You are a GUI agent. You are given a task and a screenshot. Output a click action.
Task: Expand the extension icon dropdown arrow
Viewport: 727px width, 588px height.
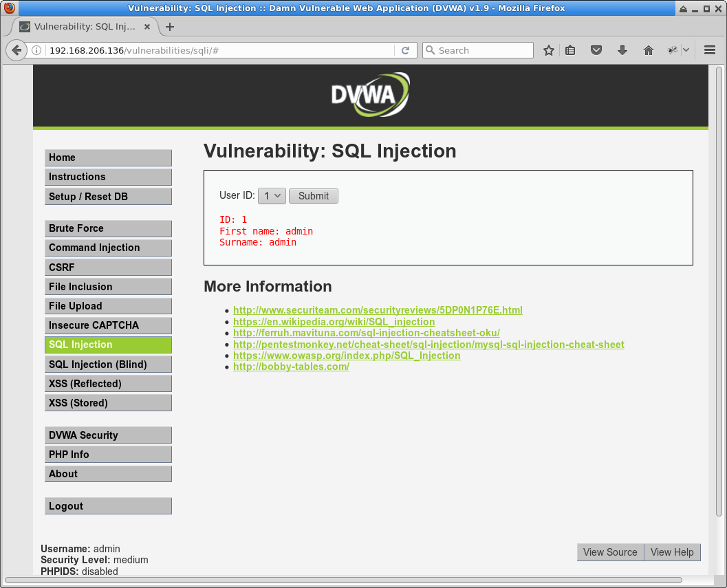pyautogui.click(x=686, y=50)
